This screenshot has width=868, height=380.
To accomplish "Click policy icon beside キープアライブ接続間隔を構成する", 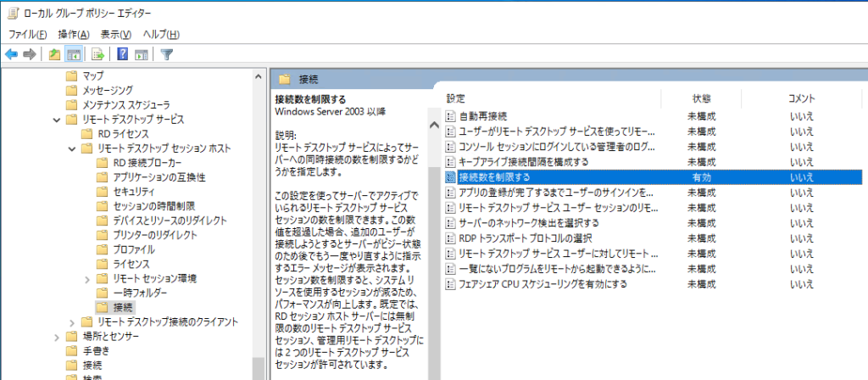I will coord(450,162).
